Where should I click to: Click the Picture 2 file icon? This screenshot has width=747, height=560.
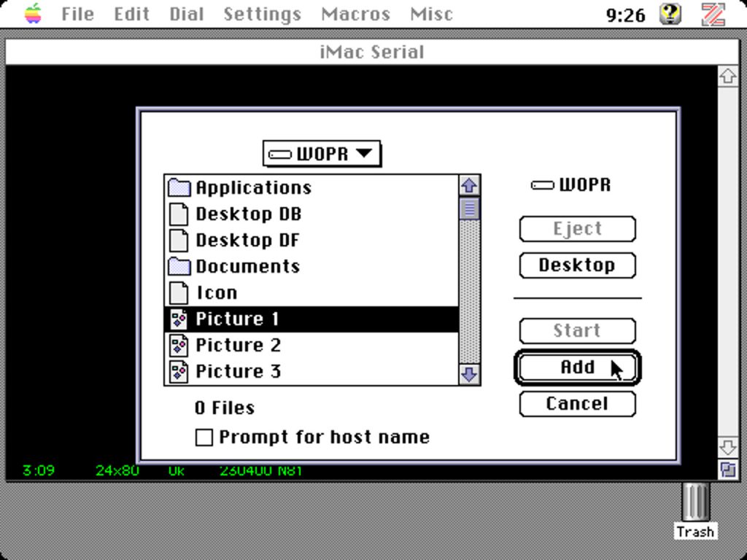[x=179, y=345]
